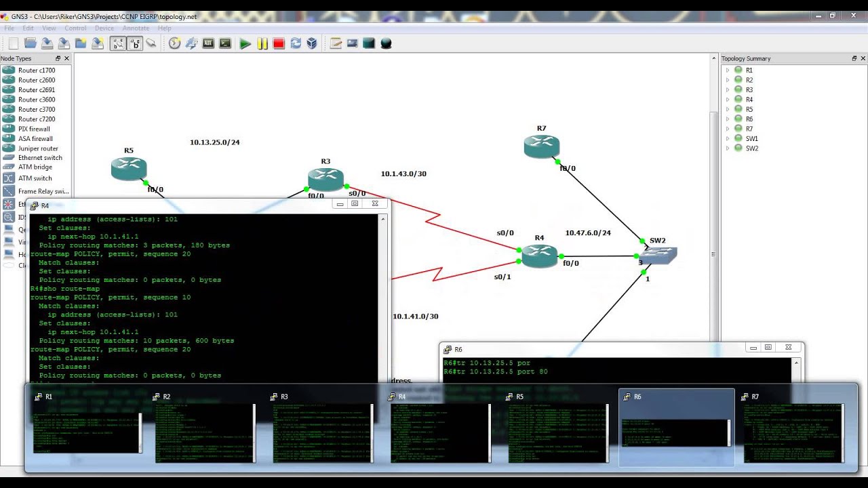Screen dimensions: 868x488
Task: Open console to all devices icon
Action: pyautogui.click(x=225, y=43)
